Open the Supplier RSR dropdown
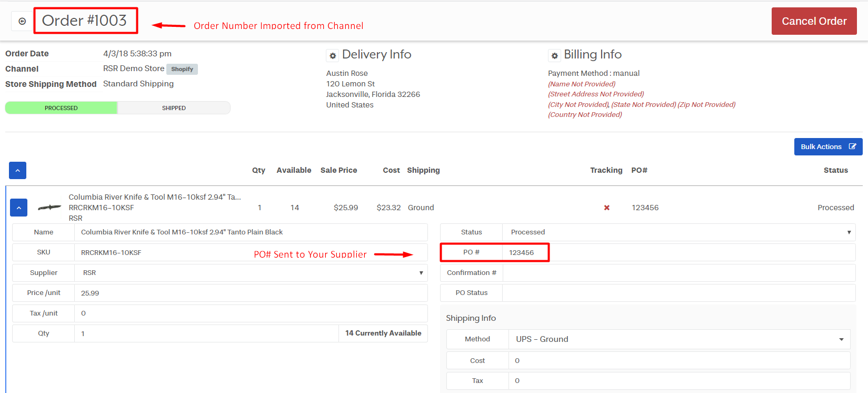This screenshot has width=868, height=393. [251, 273]
